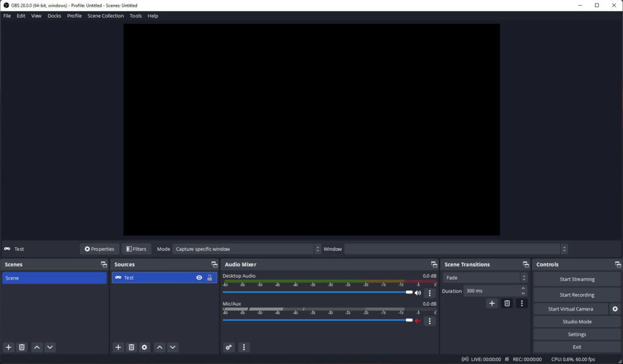
Task: Open virtual camera settings gear
Action: tap(615, 309)
